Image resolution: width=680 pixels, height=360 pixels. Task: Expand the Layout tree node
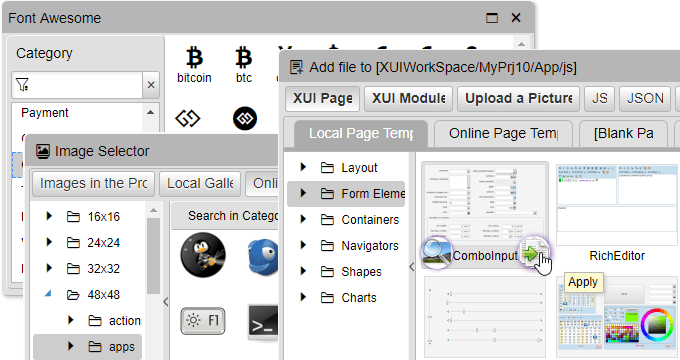[303, 167]
